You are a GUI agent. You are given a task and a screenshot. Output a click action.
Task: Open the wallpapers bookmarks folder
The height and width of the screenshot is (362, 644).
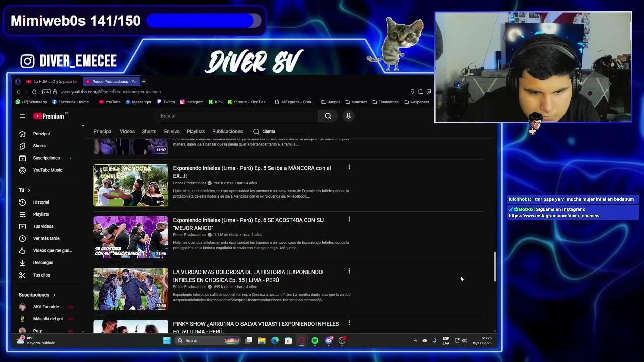pos(417,102)
